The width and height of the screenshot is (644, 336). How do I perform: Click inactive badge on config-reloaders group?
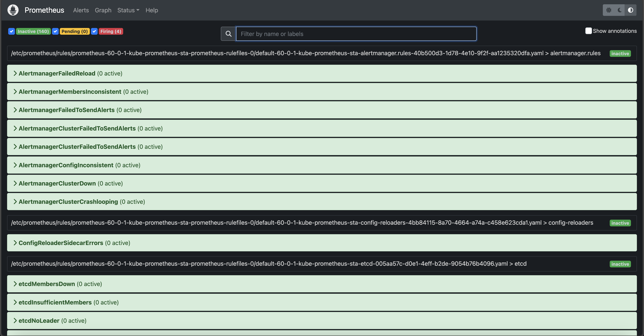pos(620,223)
